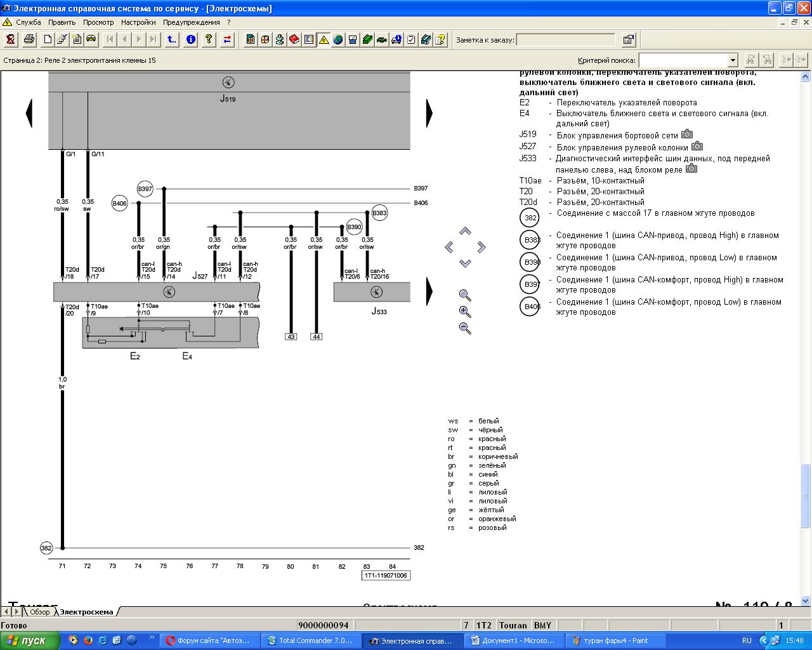Click the exit icon with red cross

pyautogui.click(x=11, y=39)
